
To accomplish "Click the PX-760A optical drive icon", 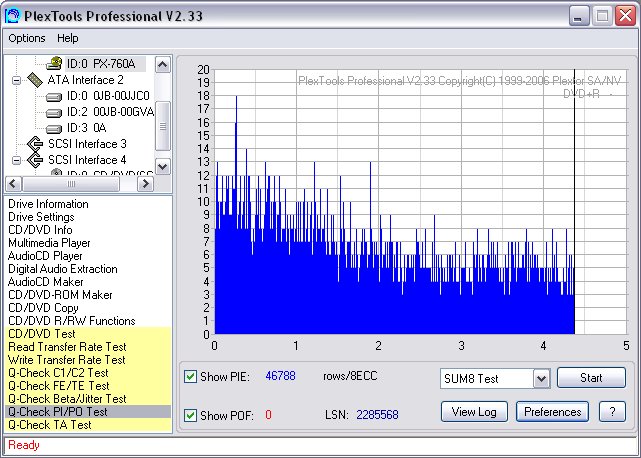I will pyautogui.click(x=54, y=64).
